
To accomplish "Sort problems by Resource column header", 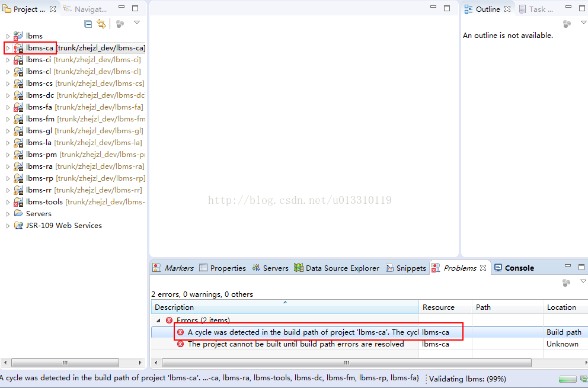I will tap(446, 307).
